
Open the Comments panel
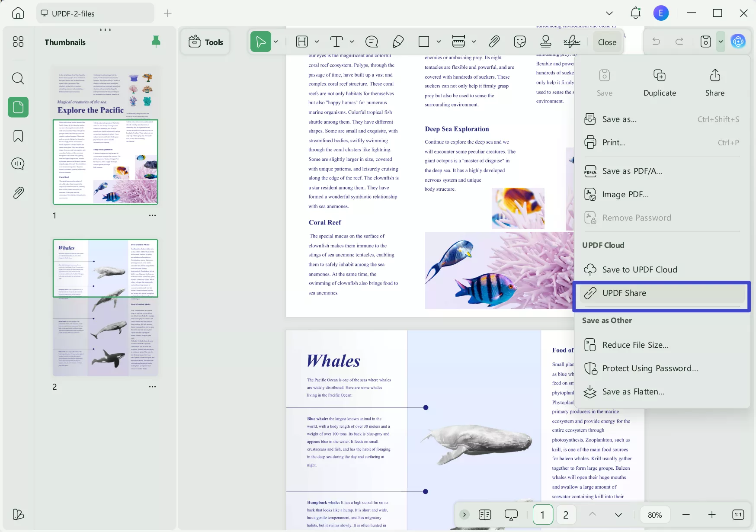point(18,163)
